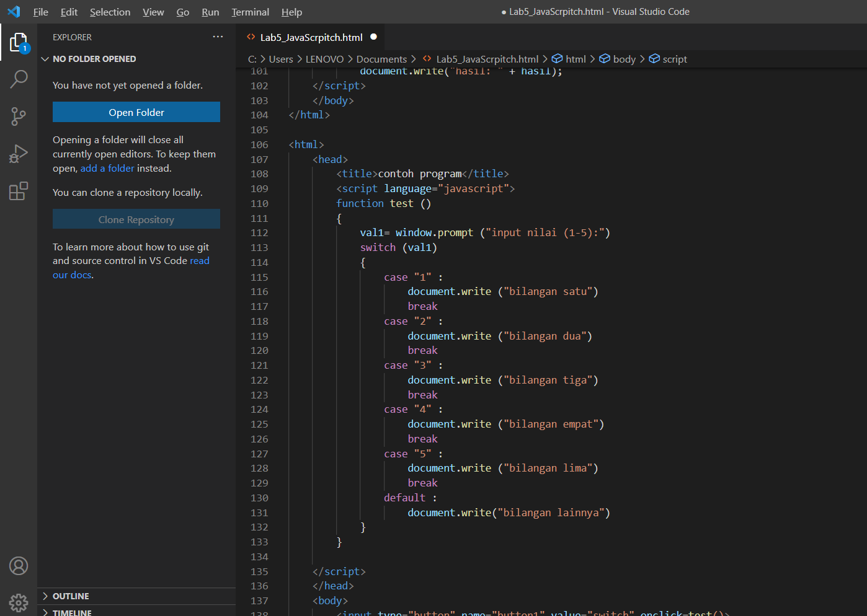Open the File menu
Screen dimensions: 867x616
click(x=40, y=12)
